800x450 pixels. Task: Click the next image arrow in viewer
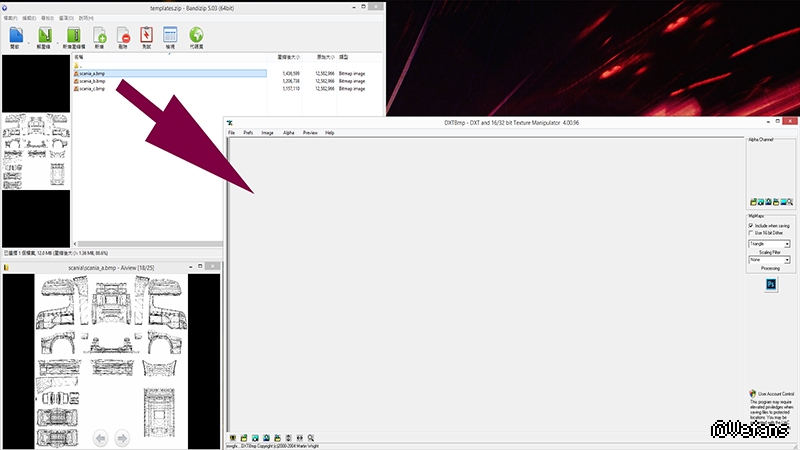tap(121, 437)
